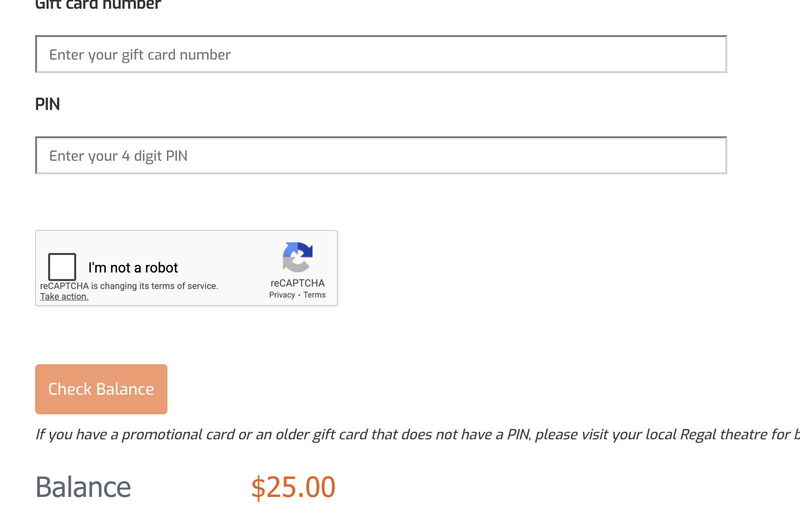Click the words "Regal theatre" in the note
800x532 pixels.
[732, 434]
